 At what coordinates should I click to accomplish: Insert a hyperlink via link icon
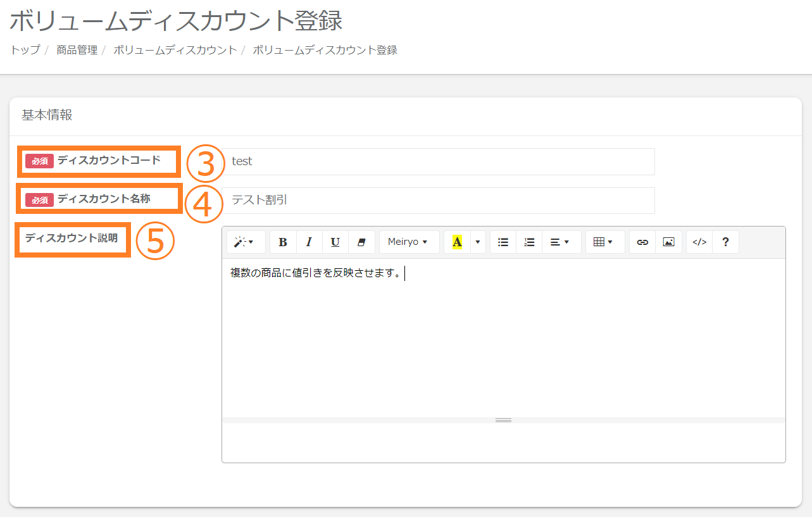click(642, 242)
